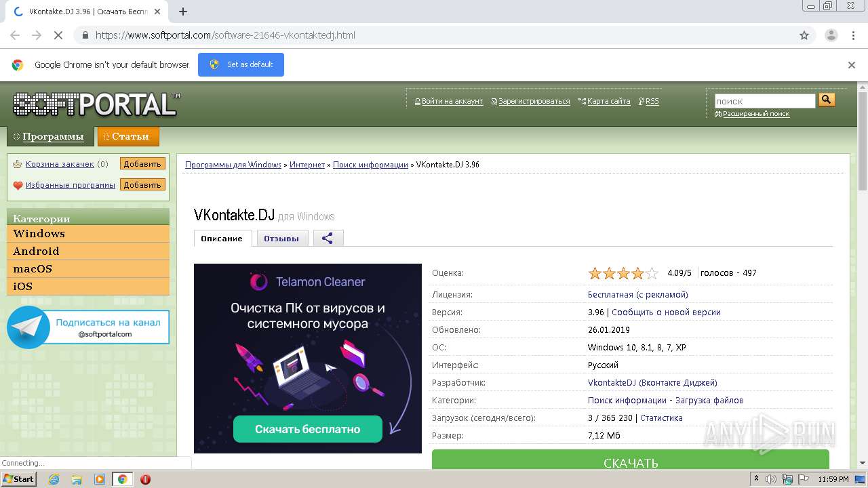The height and width of the screenshot is (488, 868).
Task: Switch to the Отзывы tab
Action: [281, 239]
